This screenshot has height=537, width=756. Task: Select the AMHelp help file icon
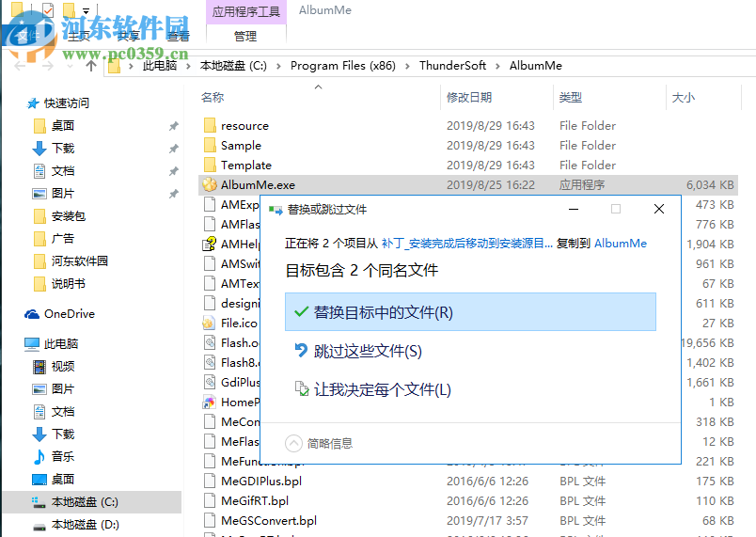coord(210,244)
